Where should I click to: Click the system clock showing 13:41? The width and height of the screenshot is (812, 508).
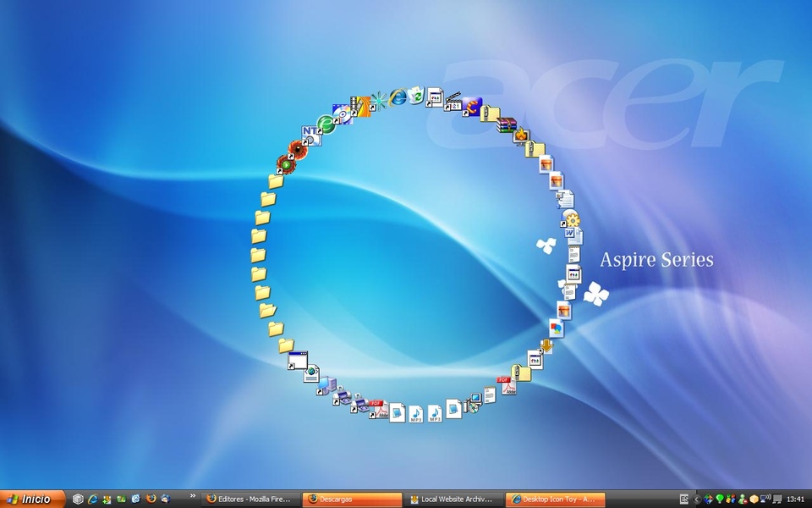795,500
